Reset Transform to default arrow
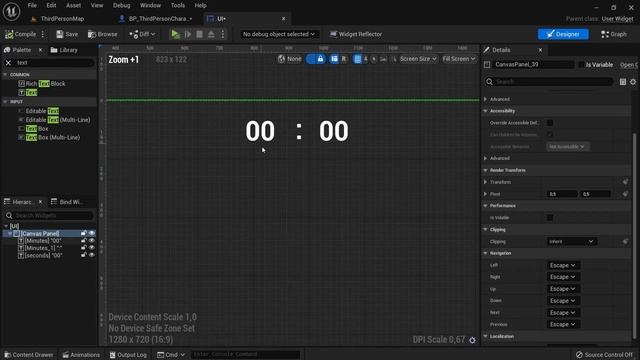The width and height of the screenshot is (640, 360). (x=625, y=182)
